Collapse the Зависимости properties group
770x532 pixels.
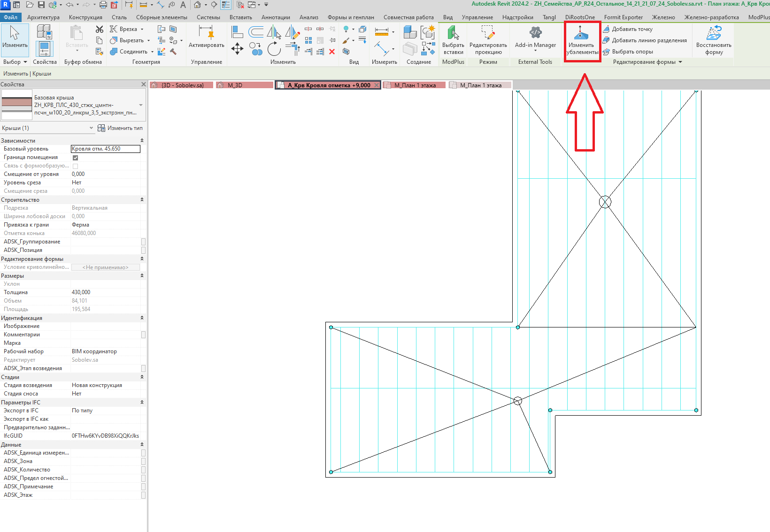pos(142,141)
